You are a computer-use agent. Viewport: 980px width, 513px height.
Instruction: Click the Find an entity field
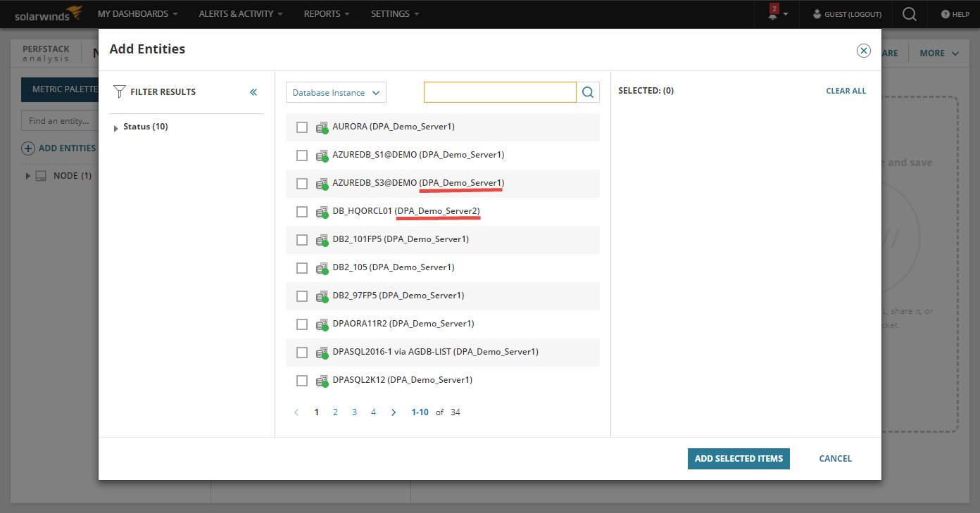(x=60, y=121)
